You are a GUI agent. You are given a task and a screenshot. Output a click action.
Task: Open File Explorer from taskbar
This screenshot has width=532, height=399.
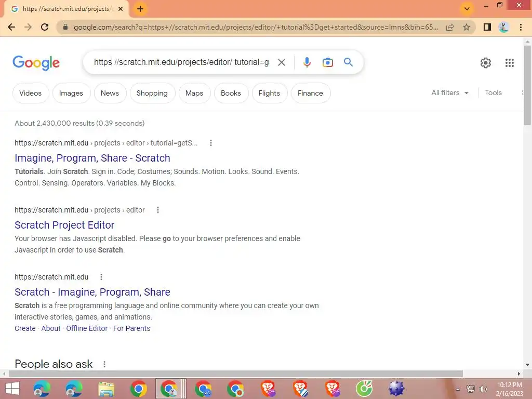pyautogui.click(x=106, y=389)
